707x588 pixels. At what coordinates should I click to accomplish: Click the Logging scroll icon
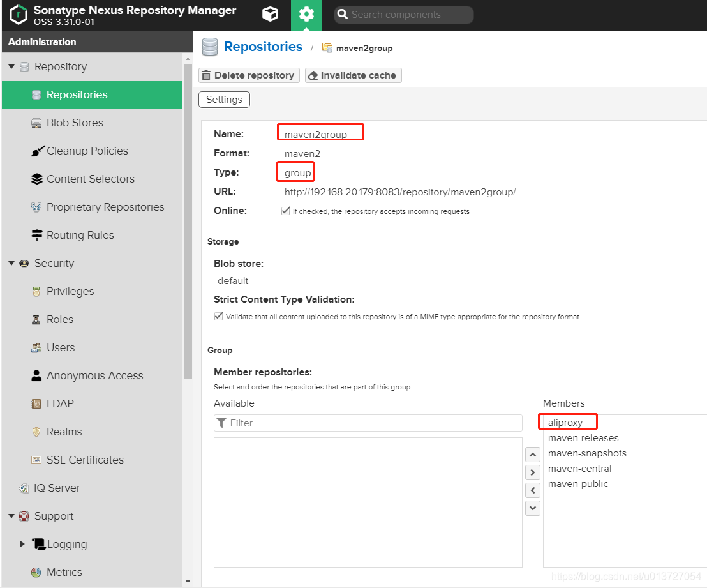38,544
